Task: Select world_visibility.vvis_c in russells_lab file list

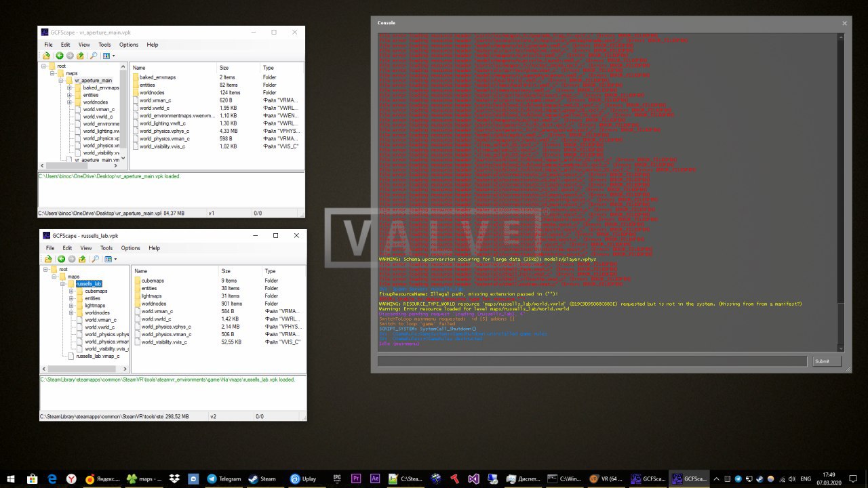Action: 164,342
